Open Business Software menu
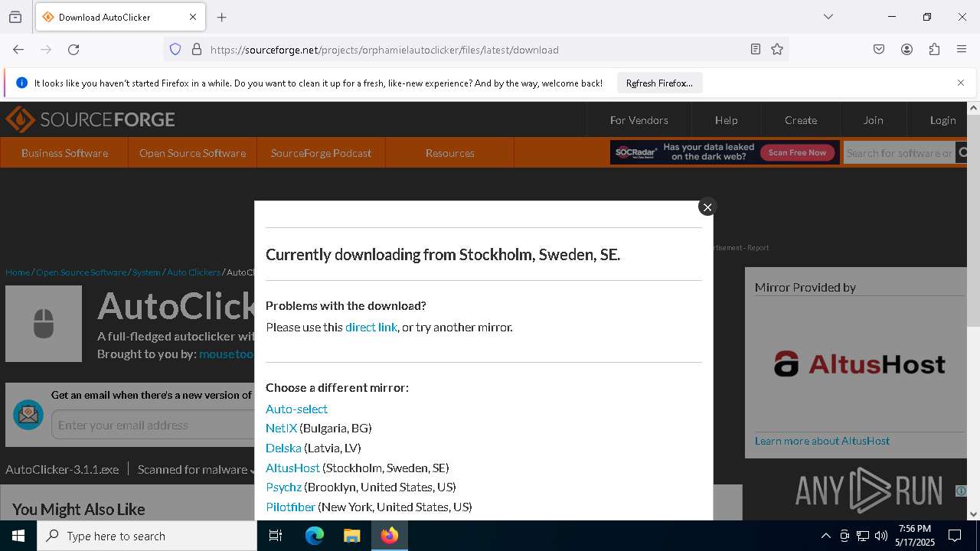 point(64,153)
